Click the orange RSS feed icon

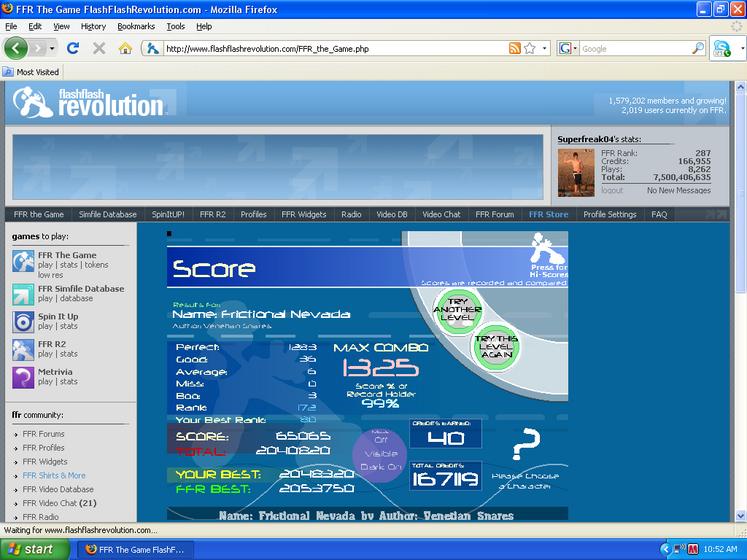point(515,48)
